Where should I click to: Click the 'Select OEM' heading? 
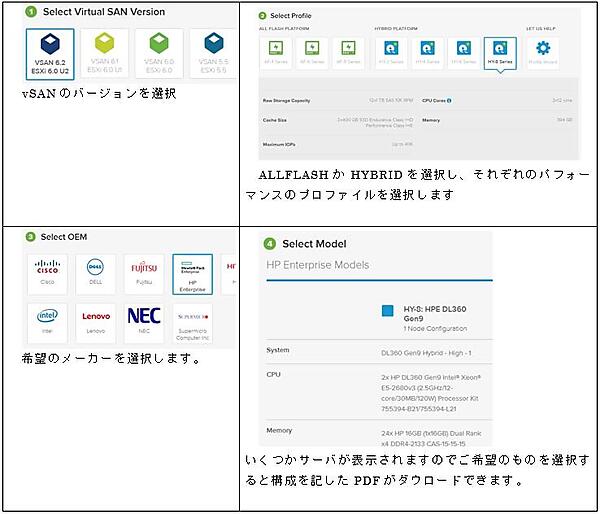[64, 237]
